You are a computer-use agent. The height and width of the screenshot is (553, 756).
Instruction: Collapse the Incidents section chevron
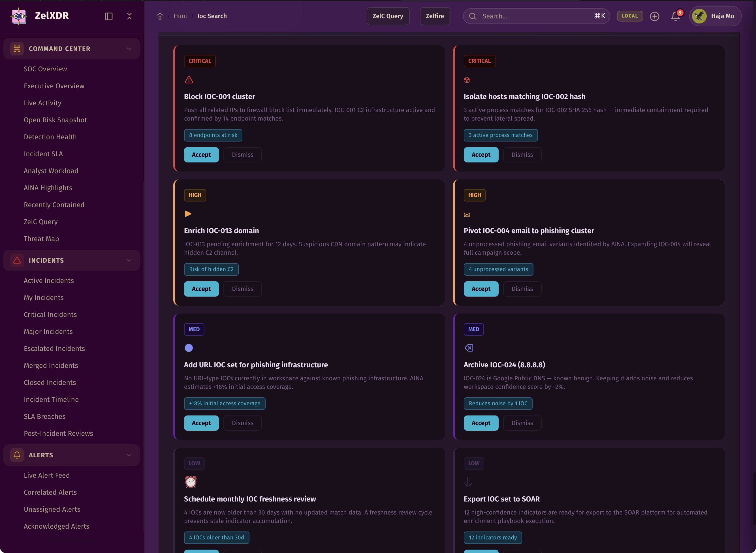point(129,260)
